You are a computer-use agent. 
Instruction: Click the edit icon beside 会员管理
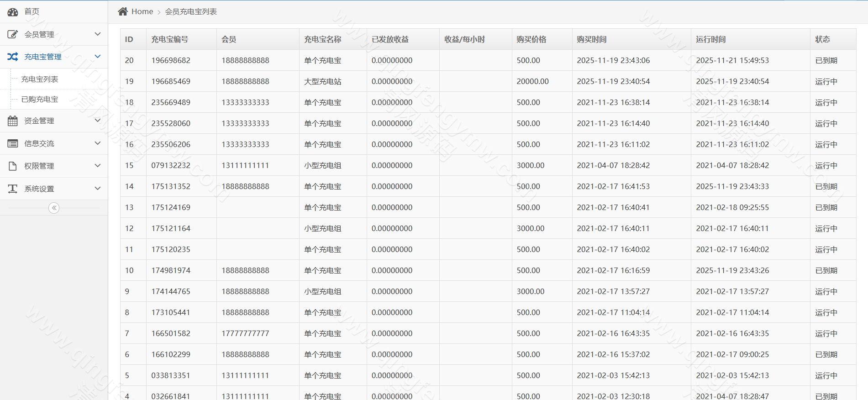click(13, 34)
